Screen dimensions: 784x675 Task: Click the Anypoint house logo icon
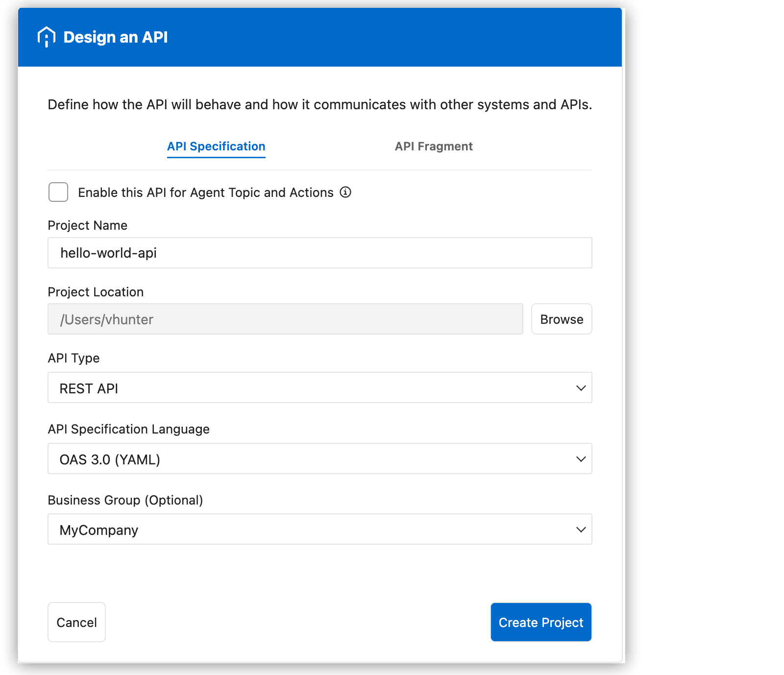click(46, 37)
